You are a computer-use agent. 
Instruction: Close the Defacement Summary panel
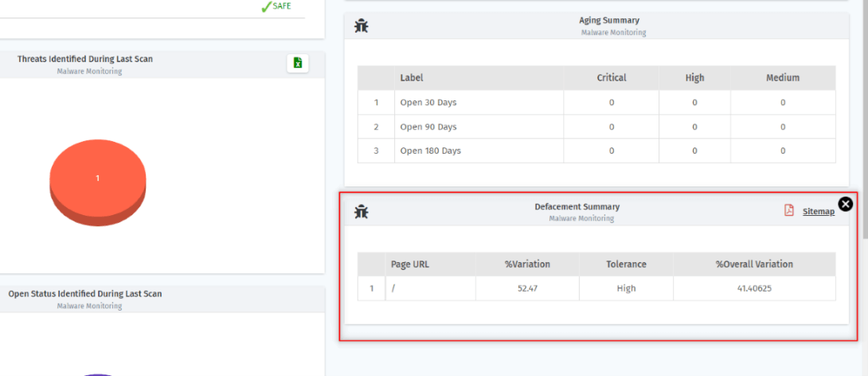(x=845, y=205)
